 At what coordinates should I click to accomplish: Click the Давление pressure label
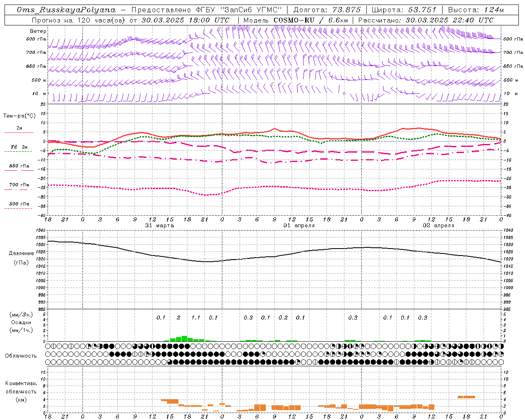21,253
